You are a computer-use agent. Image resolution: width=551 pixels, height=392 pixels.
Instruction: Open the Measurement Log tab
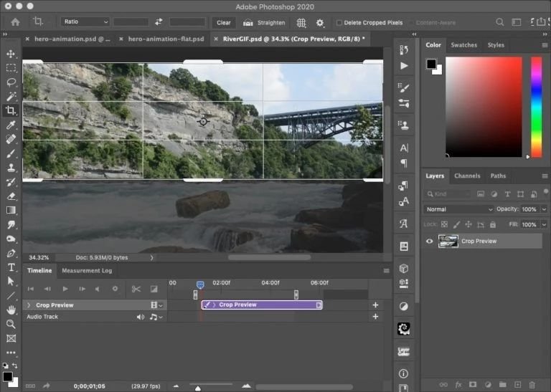(x=87, y=271)
